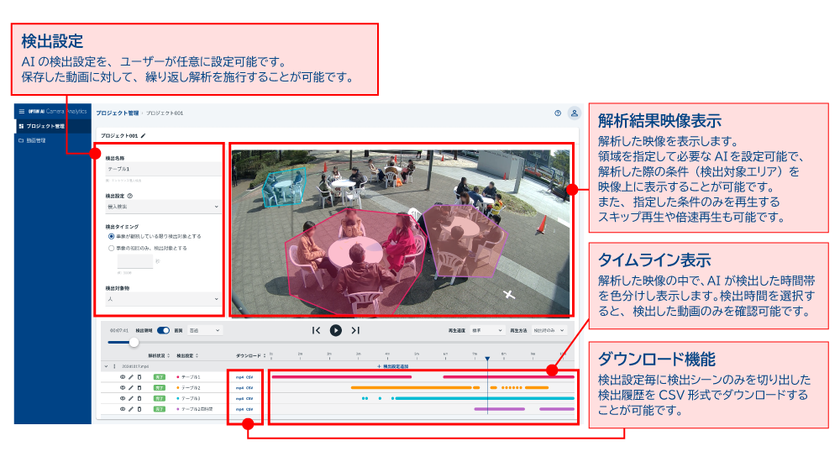The image size is (840, 462).
Task: Toggle visibility eye of テーブル3 row
Action: tap(122, 399)
